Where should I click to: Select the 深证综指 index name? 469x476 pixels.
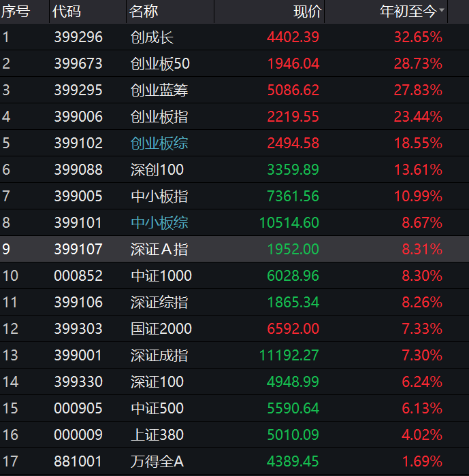[x=159, y=303]
